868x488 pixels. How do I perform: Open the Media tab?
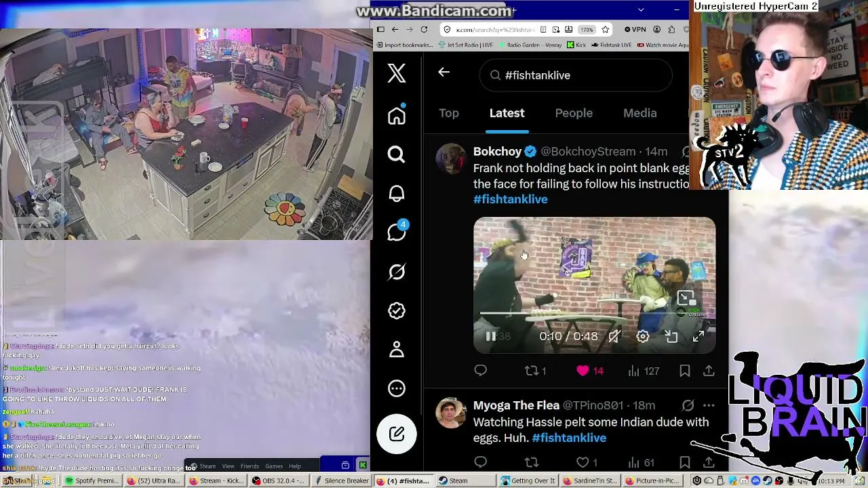[x=640, y=113]
